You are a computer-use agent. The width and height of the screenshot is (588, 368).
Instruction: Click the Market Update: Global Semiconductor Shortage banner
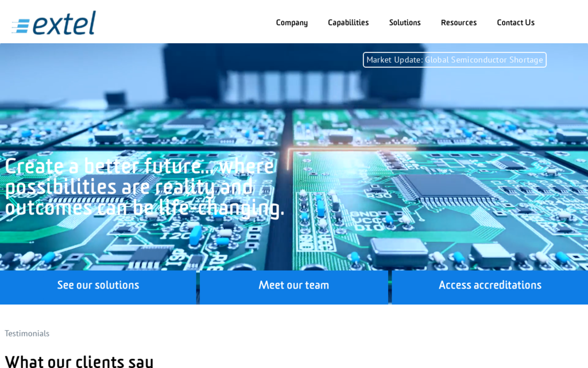point(454,59)
